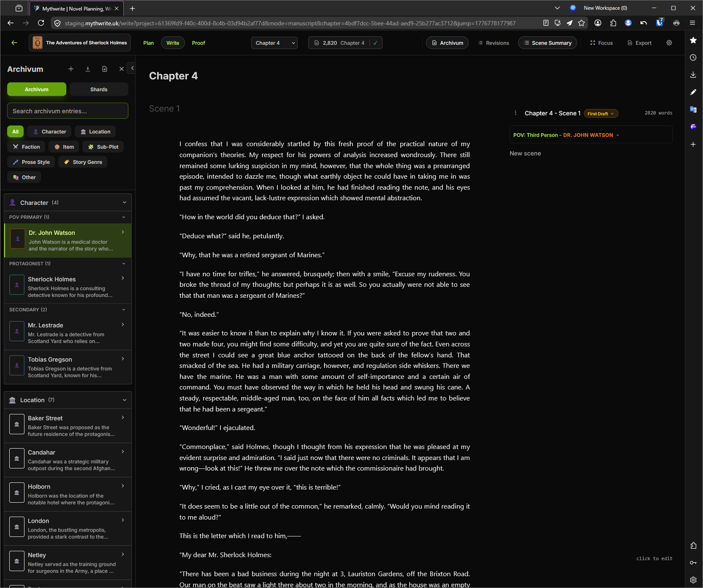Click the star icon in right sidebar
Viewport: 703px width, 588px height.
(x=693, y=40)
